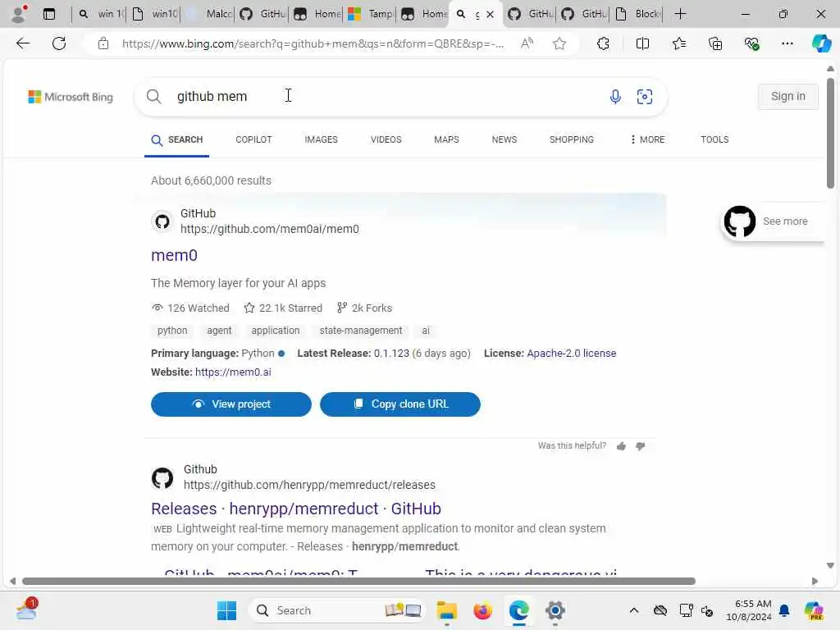
Task: Select the 'win 10' browser tab
Action: coord(99,14)
